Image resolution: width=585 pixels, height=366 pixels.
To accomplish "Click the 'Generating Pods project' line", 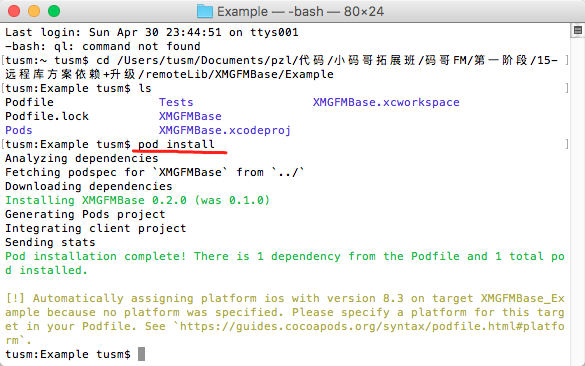I will click(x=85, y=215).
